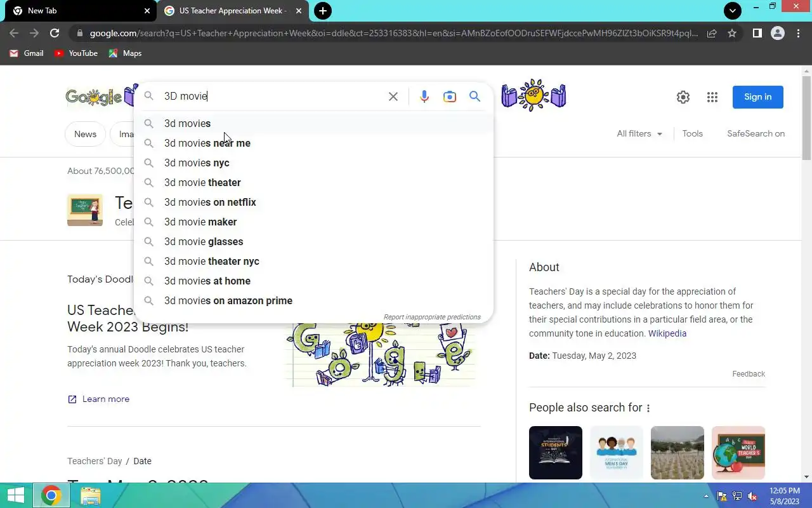812x508 pixels.
Task: Open network tray icon
Action: tap(737, 496)
